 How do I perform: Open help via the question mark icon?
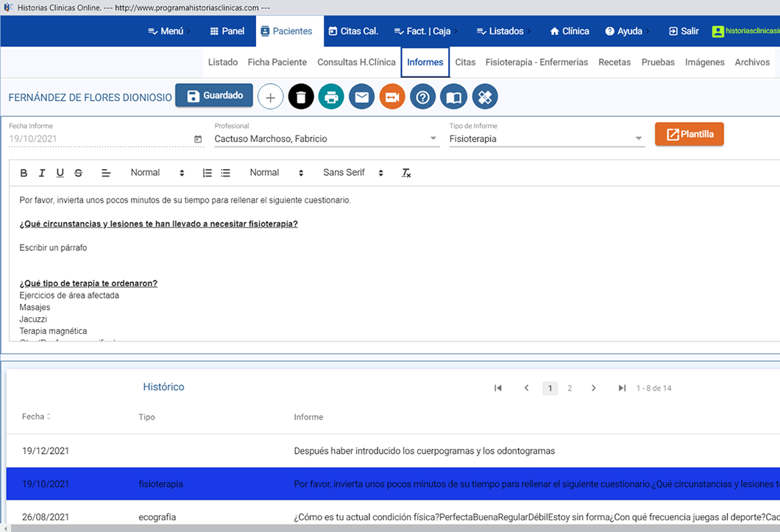coord(422,97)
